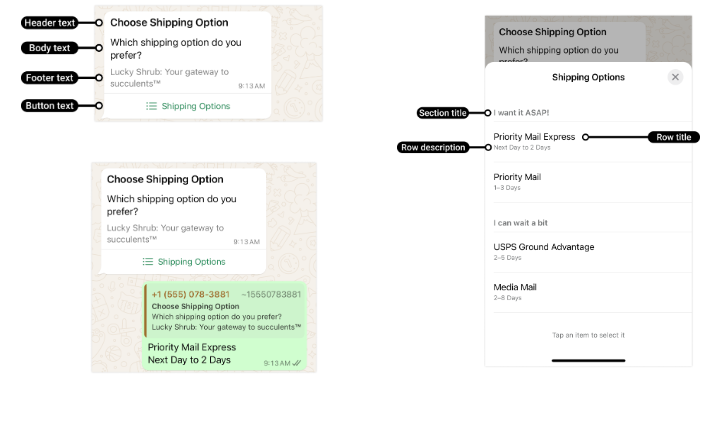717x432 pixels.
Task: Click the "Row title" annotation label
Action: pyautogui.click(x=673, y=137)
